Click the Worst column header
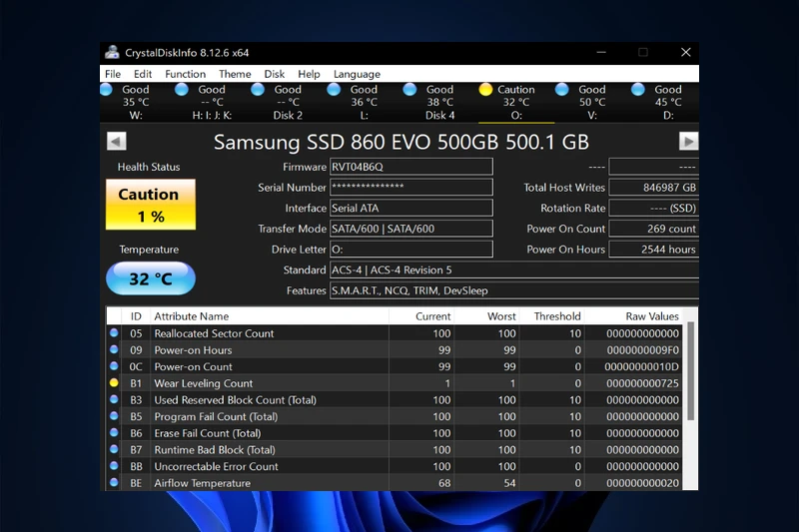 coord(486,316)
